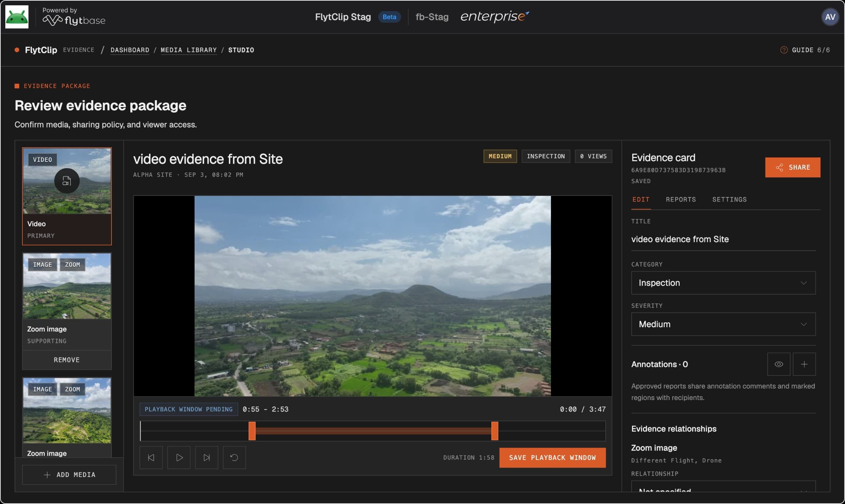
Task: Reset the playback window
Action: 234,458
